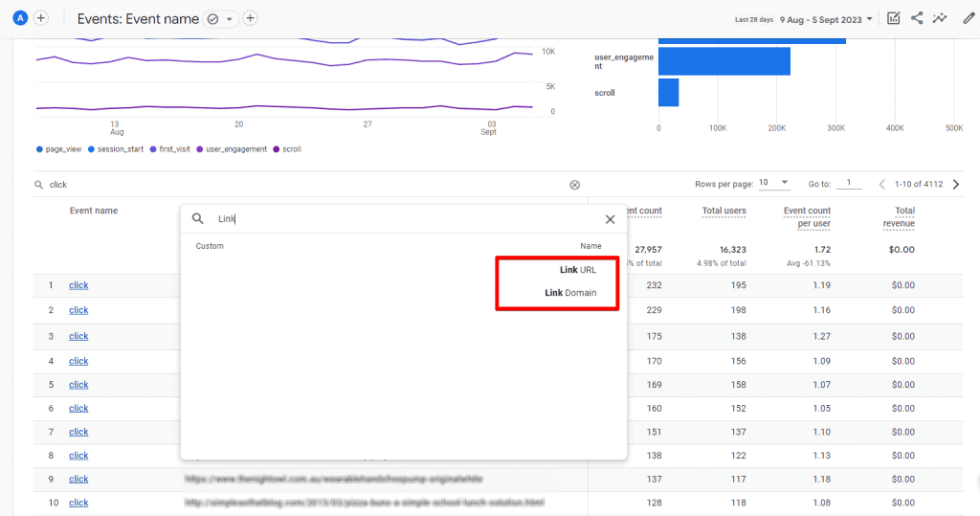This screenshot has width=980, height=516.
Task: Open the 'click' link in row 5
Action: pyautogui.click(x=78, y=385)
